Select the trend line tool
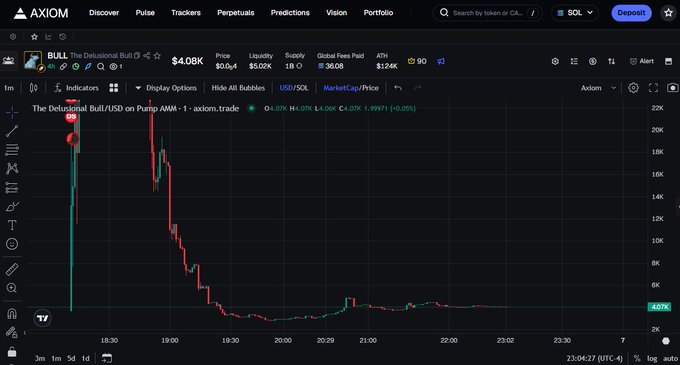 coord(12,131)
